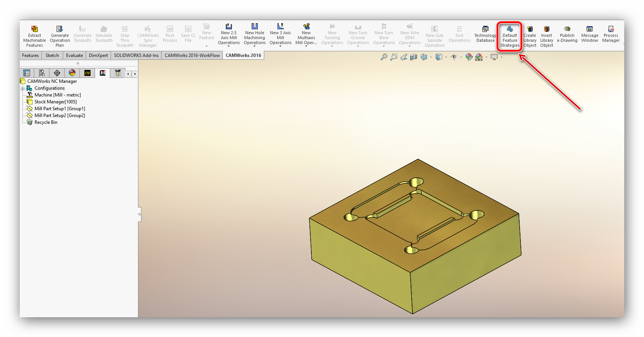Click the Edit Appearance color ball
This screenshot has width=644, height=337.
pyautogui.click(x=469, y=57)
